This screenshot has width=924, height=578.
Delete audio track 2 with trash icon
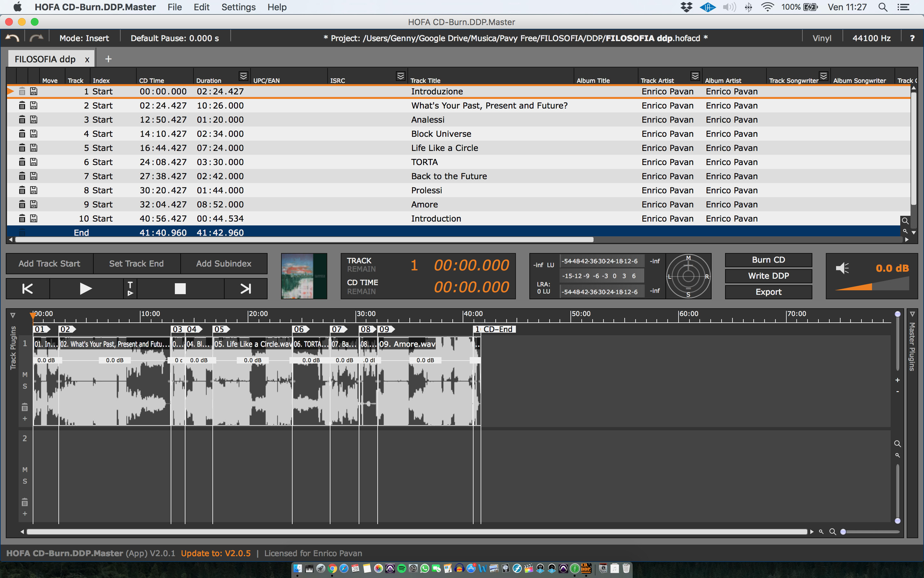25,502
